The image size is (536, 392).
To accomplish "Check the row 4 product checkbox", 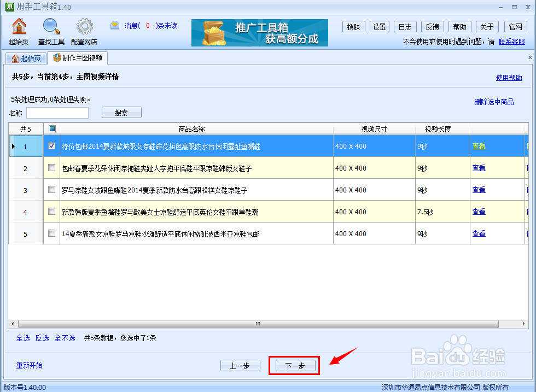I will (51, 212).
